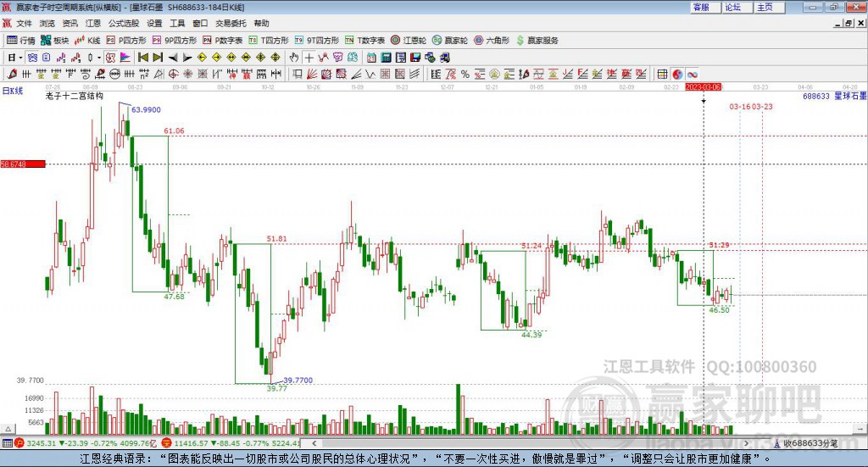
Task: Click the colorful flag icon in toolbar
Action: coord(125,58)
